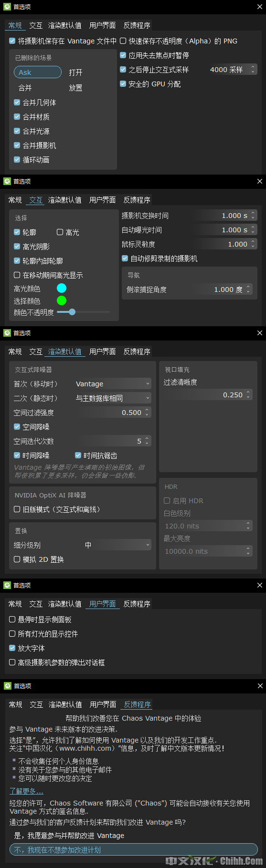Screen dimensions: 266x868
Task: Open the 首次（移动时）Vantage denoiser dropdown
Action: pos(113,384)
